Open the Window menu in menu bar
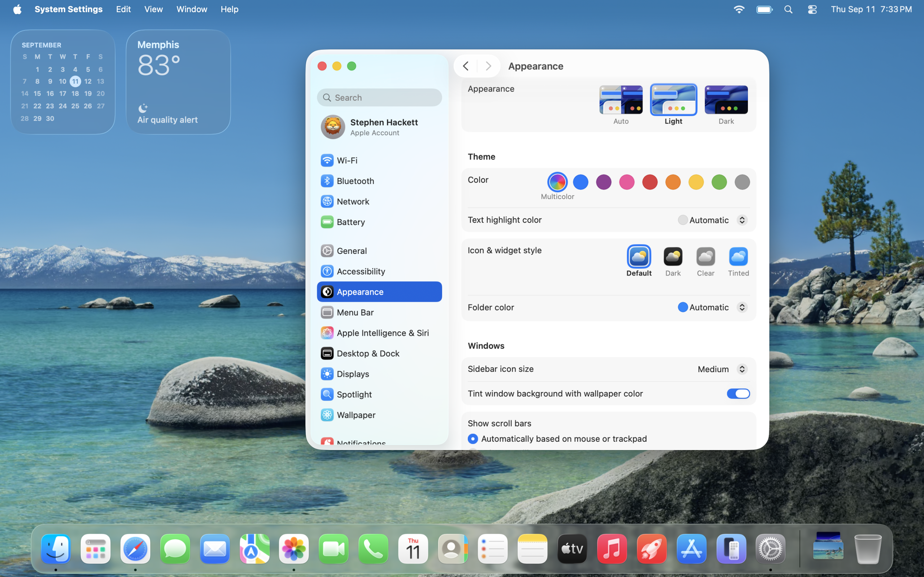Screen dimensions: 924x577 pos(192,9)
